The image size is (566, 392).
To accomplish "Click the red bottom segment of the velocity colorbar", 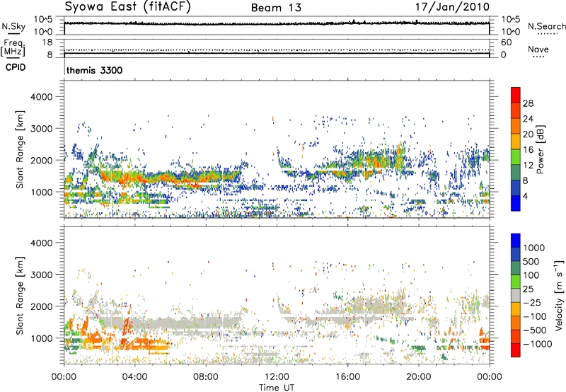I will click(x=516, y=350).
